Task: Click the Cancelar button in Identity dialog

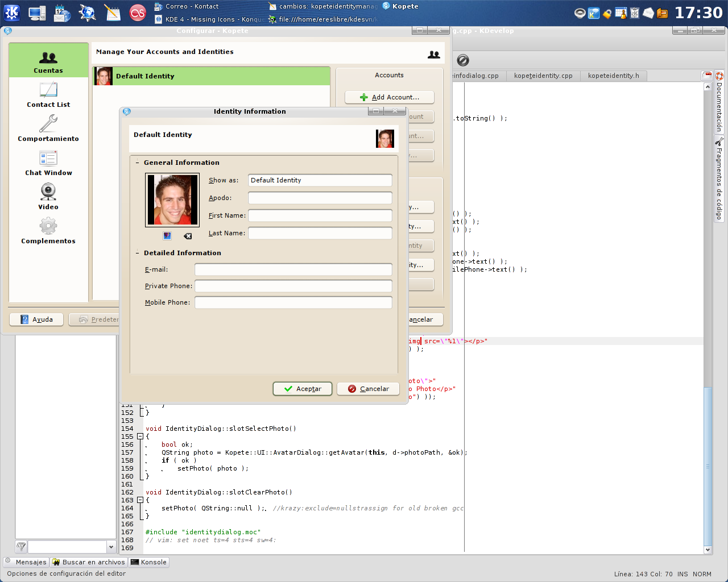Action: click(368, 389)
